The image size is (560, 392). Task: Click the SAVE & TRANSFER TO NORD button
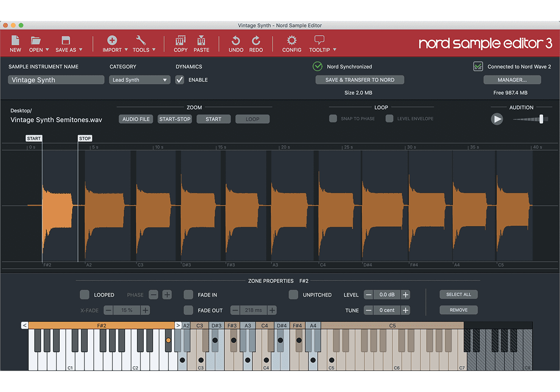(360, 80)
